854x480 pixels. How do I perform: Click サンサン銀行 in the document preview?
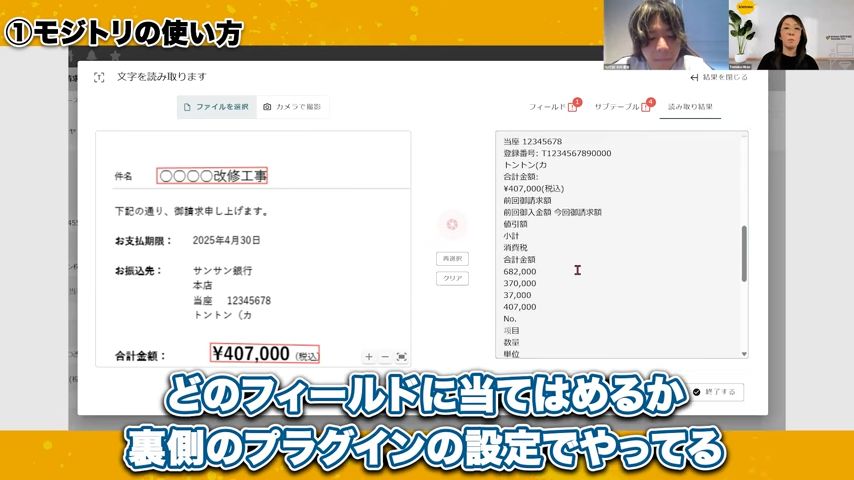point(222,271)
